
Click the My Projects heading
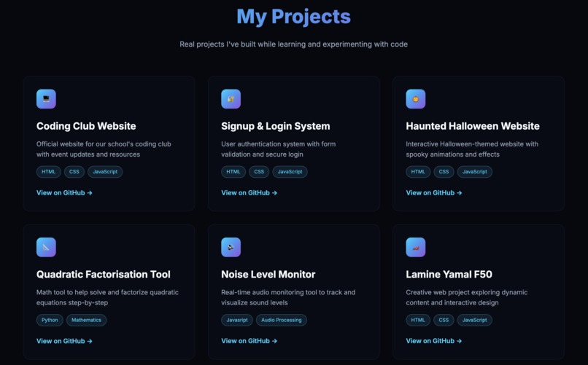pos(293,17)
